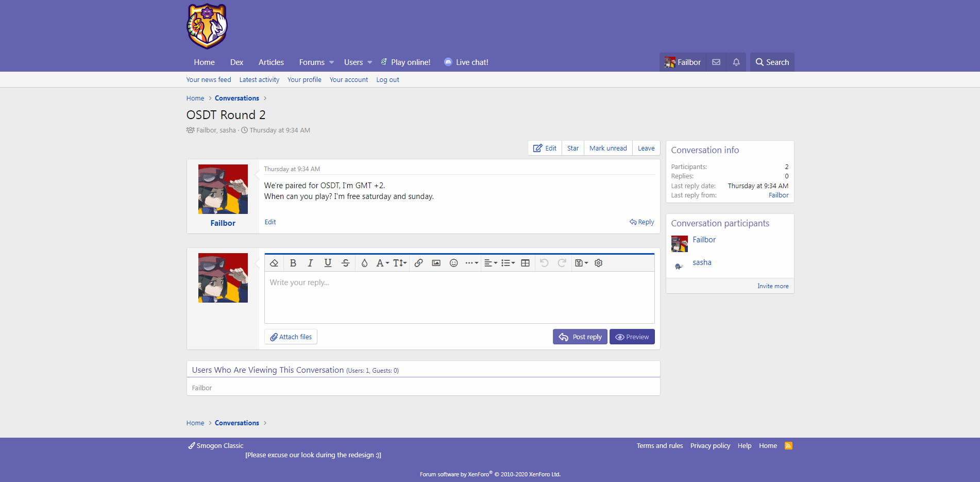
Task: Open the insert image tool
Action: pos(436,263)
